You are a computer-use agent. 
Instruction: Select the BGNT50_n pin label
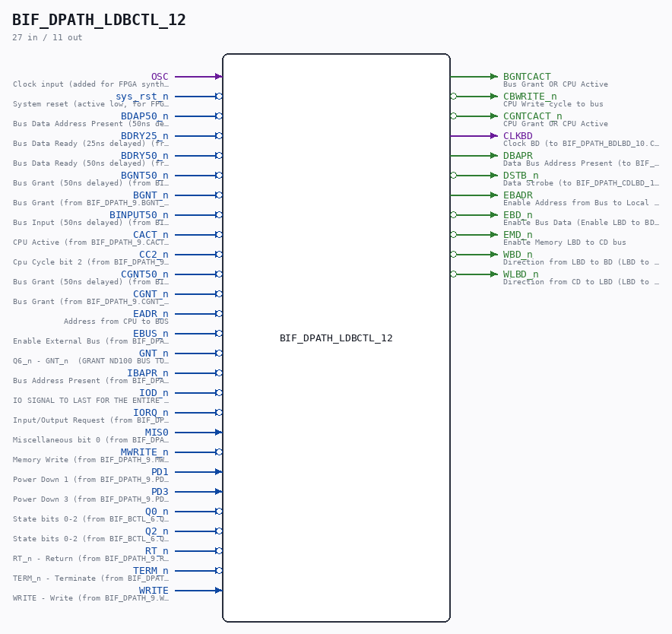click(145, 176)
